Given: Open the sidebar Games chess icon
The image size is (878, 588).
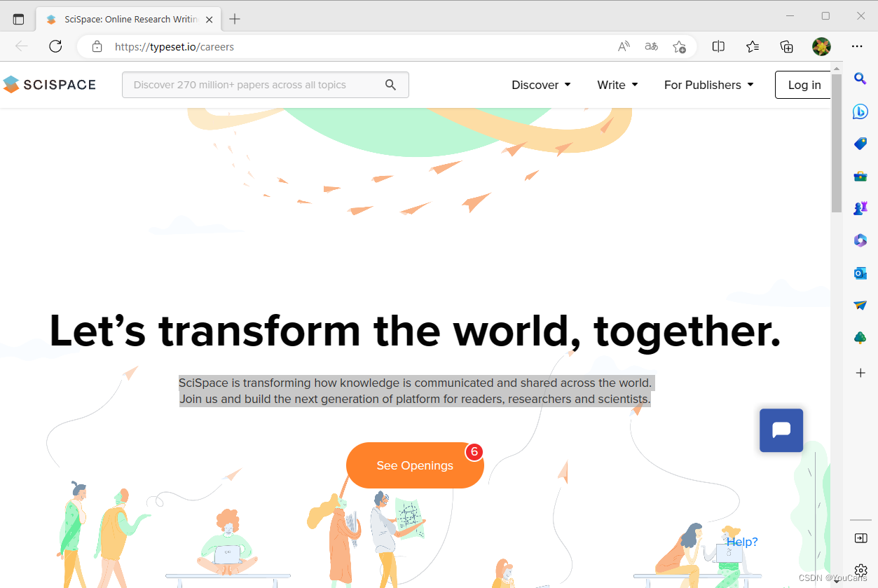Looking at the screenshot, I should point(860,208).
